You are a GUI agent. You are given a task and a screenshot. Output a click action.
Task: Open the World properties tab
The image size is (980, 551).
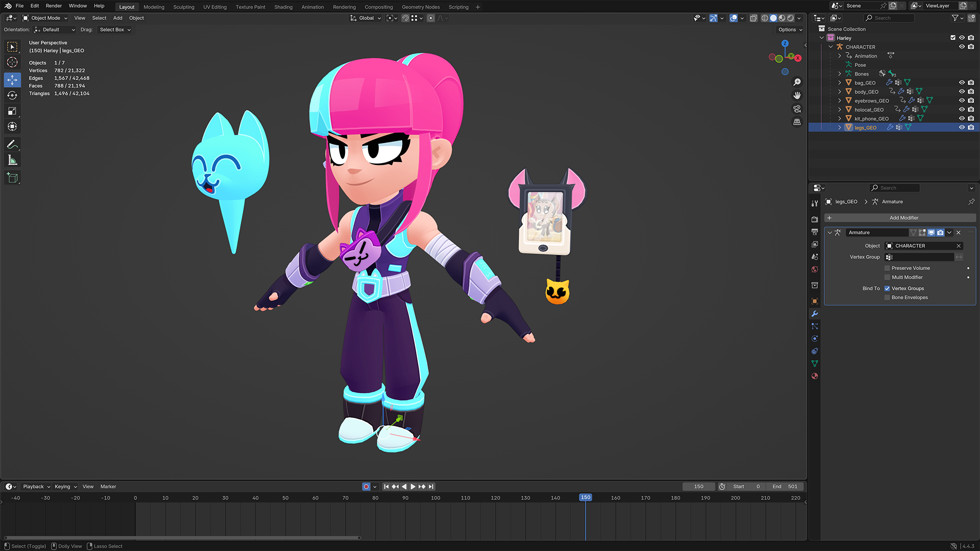tap(815, 269)
